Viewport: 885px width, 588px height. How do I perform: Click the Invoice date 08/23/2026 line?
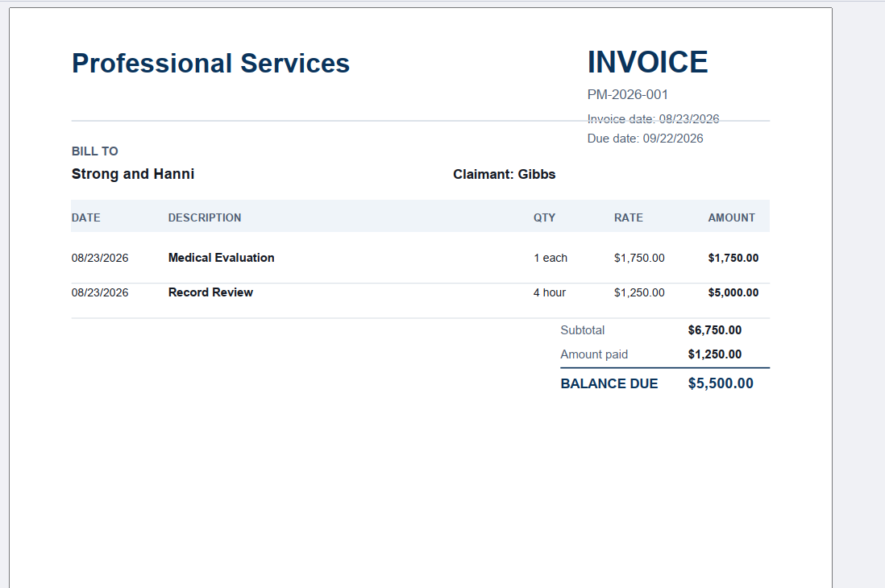(653, 119)
